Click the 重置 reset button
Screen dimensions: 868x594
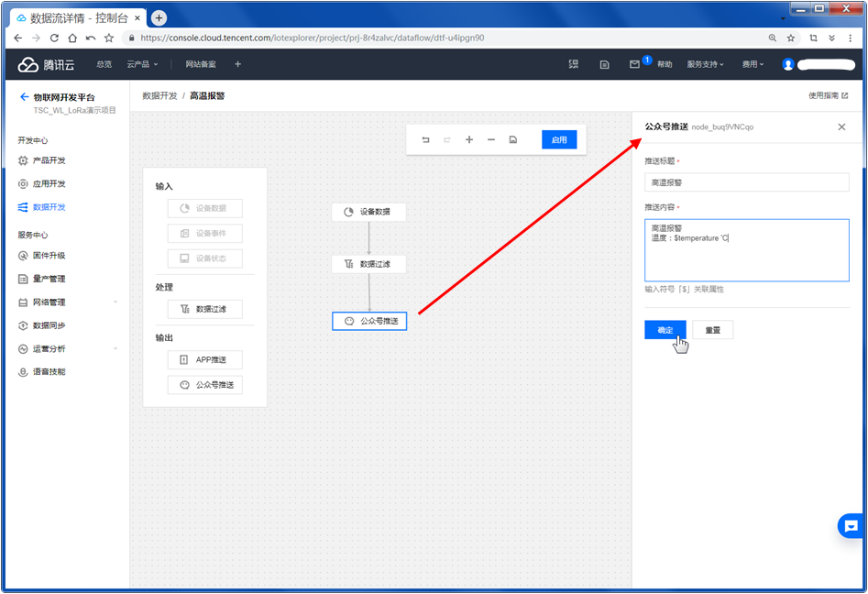712,330
